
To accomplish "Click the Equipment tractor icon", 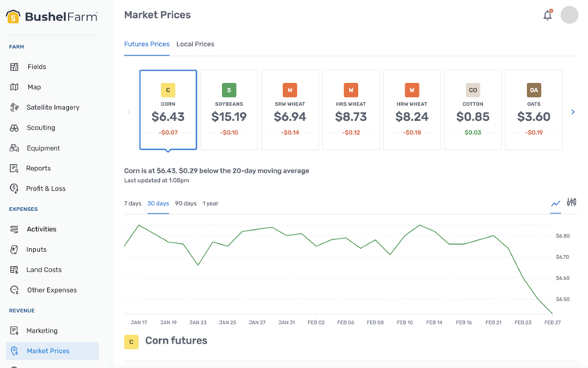I will pos(14,148).
